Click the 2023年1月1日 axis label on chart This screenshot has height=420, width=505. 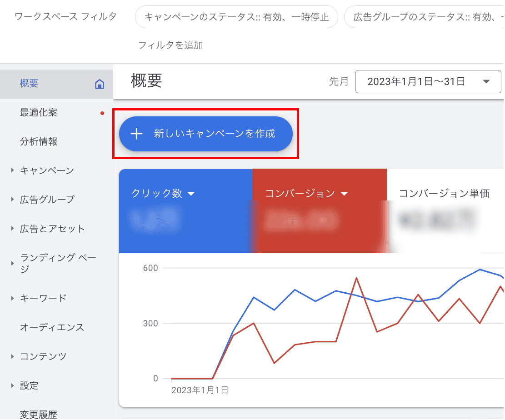click(200, 390)
